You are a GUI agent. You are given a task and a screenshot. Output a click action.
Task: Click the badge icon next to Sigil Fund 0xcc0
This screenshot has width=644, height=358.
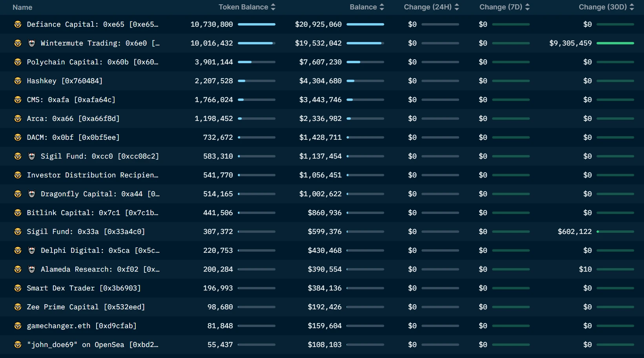[32, 156]
